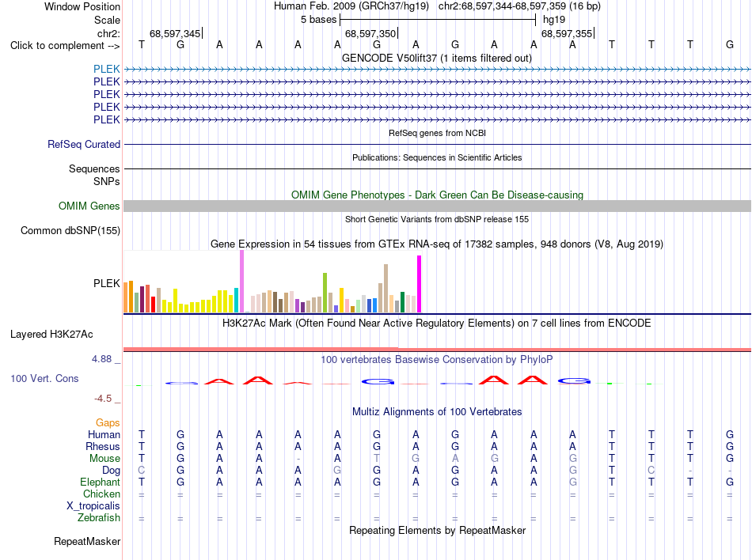
Task: Click the position label 68,597,345
Action: point(175,33)
